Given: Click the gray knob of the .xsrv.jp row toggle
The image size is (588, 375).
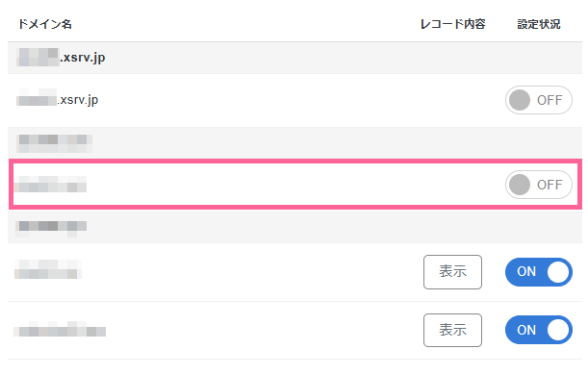Looking at the screenshot, I should (520, 100).
